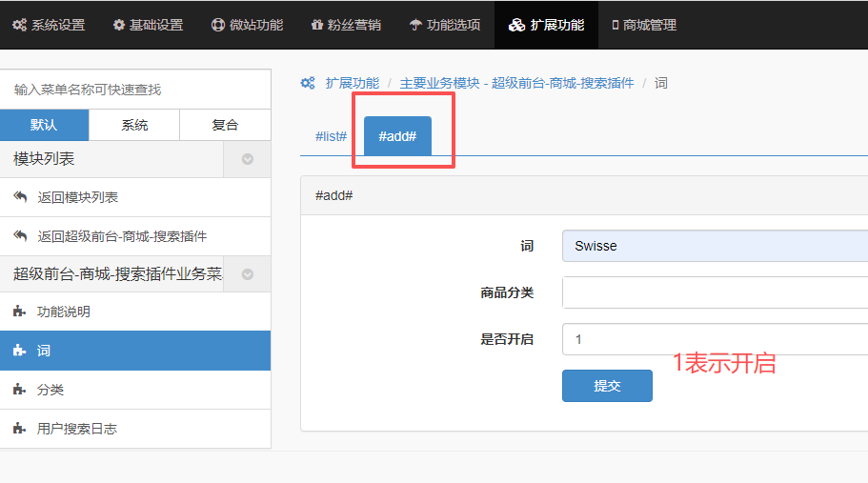This screenshot has height=483, width=868.
Task: Click the gear icon beside 基础设置
Action: 119,25
